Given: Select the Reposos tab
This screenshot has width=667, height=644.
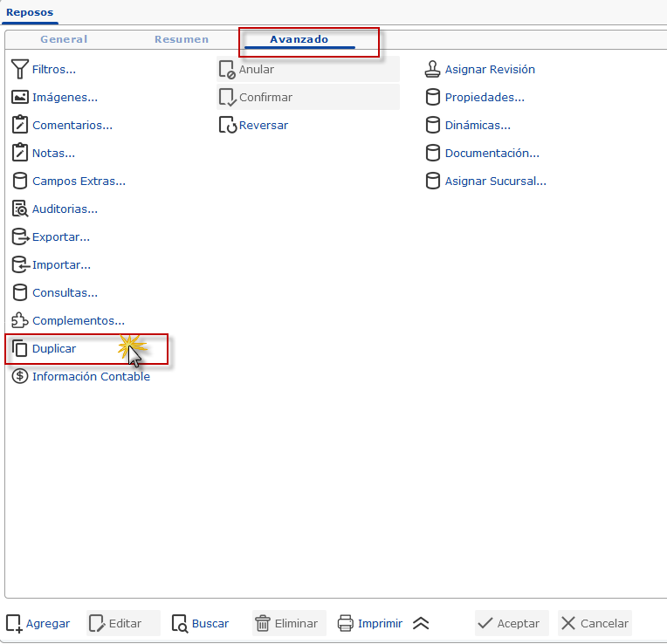Looking at the screenshot, I should click(x=30, y=12).
